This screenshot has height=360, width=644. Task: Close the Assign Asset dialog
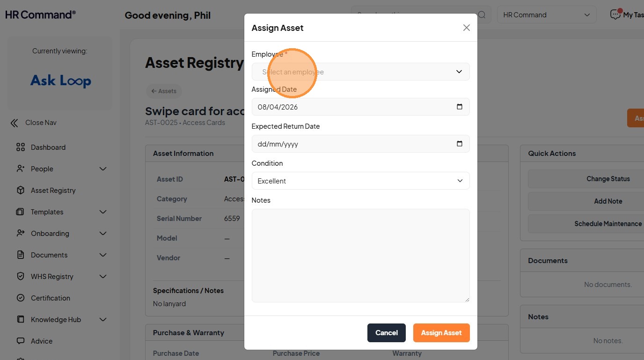466,28
